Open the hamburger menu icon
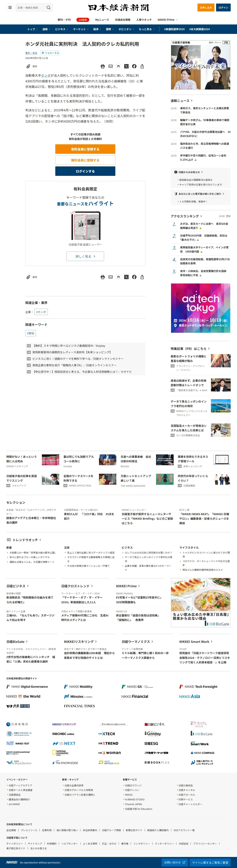The image size is (237, 868). coord(10,7)
